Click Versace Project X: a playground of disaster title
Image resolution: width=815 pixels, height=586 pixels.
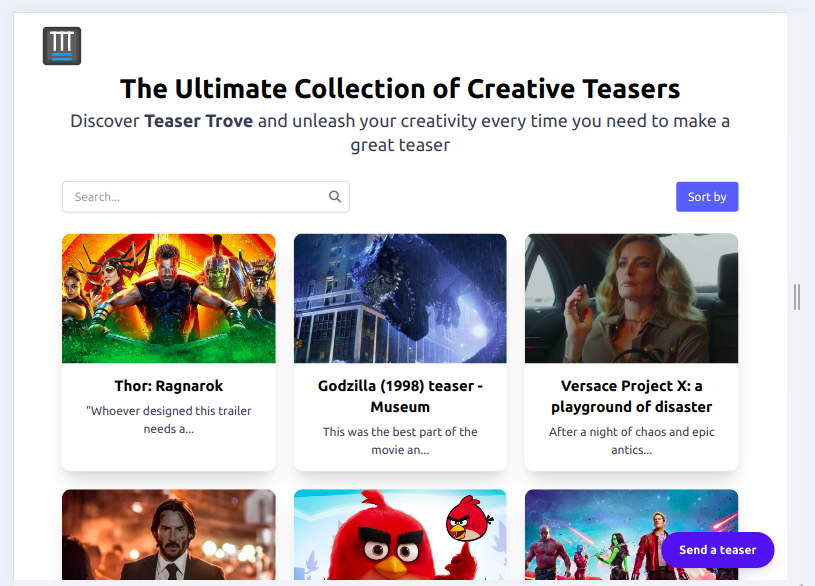[x=632, y=396]
